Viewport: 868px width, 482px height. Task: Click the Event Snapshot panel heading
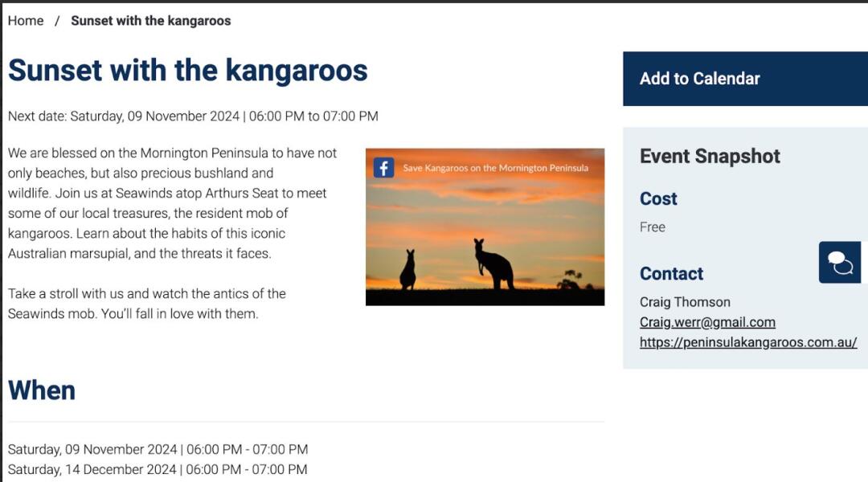click(x=710, y=156)
